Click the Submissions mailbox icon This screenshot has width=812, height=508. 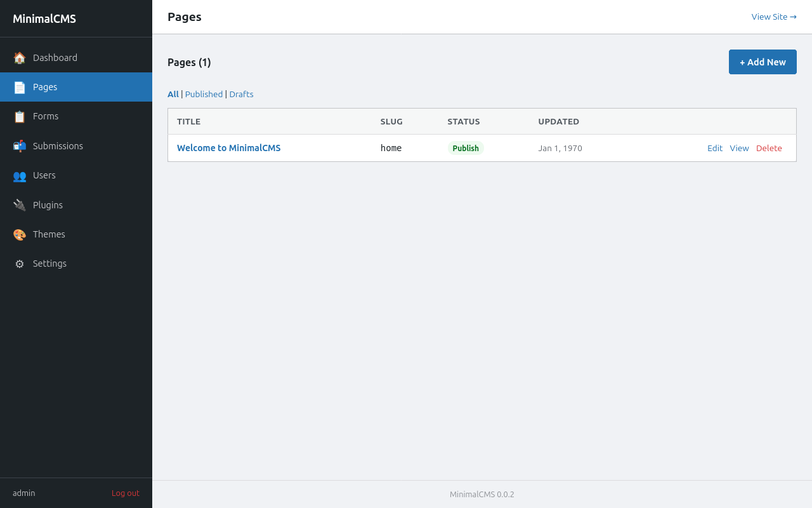tap(20, 146)
